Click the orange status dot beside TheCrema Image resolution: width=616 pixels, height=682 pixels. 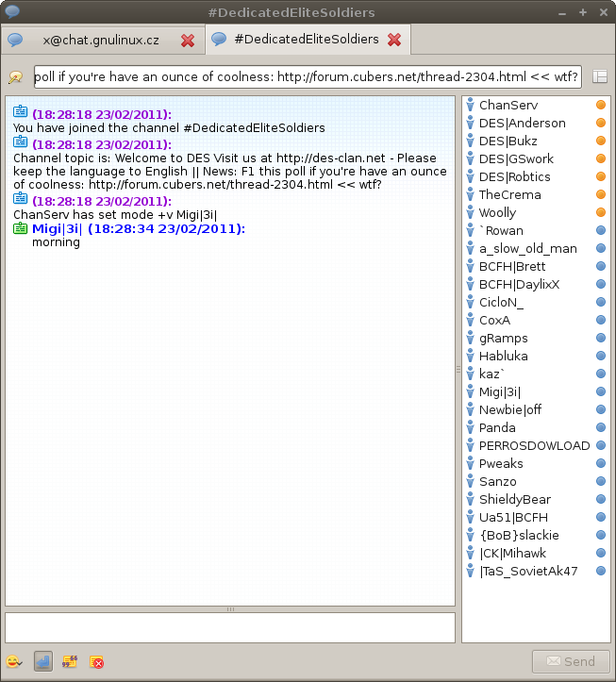600,195
